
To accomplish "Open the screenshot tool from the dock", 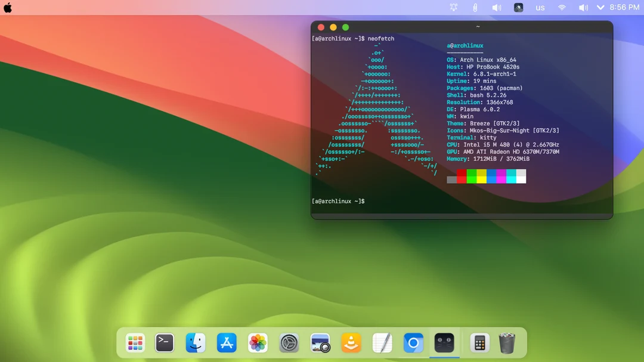I will click(320, 343).
